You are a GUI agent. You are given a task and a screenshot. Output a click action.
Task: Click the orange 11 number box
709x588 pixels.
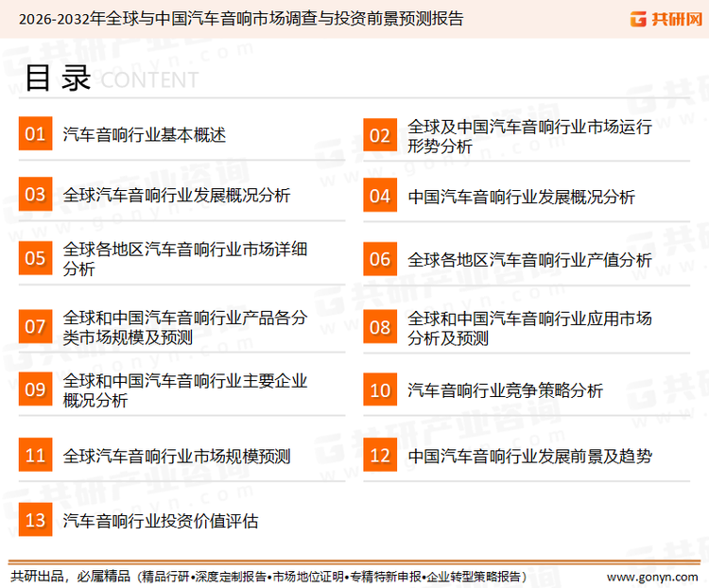click(35, 455)
